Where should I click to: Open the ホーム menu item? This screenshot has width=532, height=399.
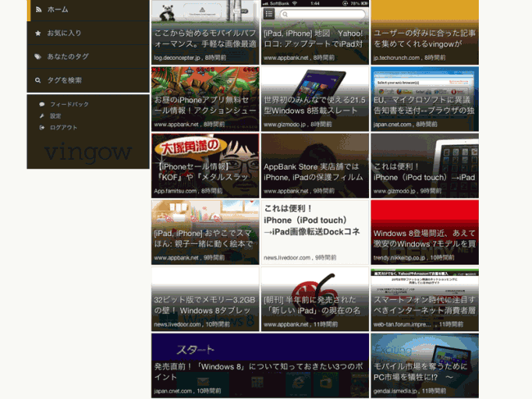click(x=88, y=10)
